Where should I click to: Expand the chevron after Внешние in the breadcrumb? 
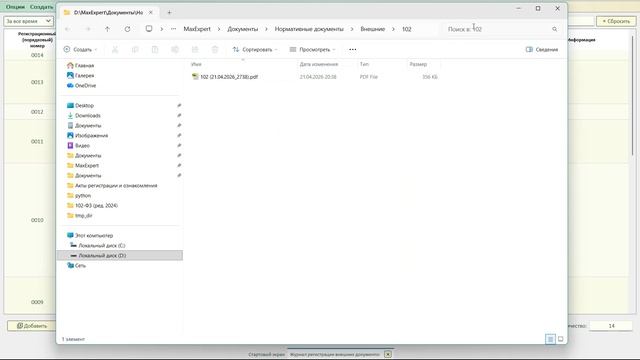coord(393,29)
